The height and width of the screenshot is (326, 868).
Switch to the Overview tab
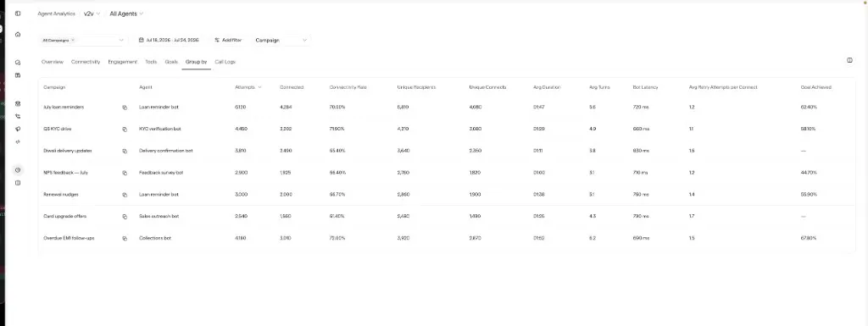[x=53, y=62]
